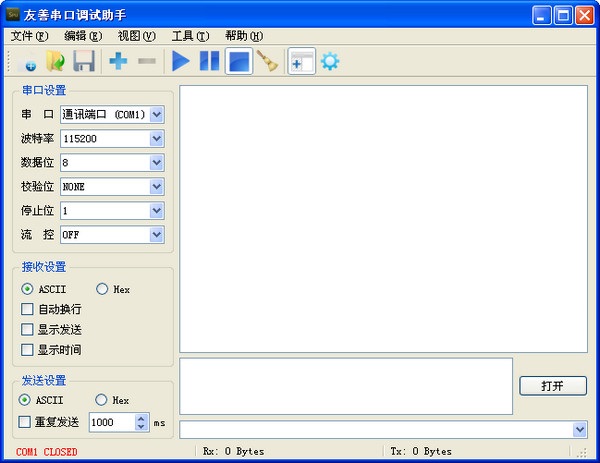This screenshot has width=600, height=463.
Task: Tick the 显示时间 checkbox
Action: click(28, 349)
